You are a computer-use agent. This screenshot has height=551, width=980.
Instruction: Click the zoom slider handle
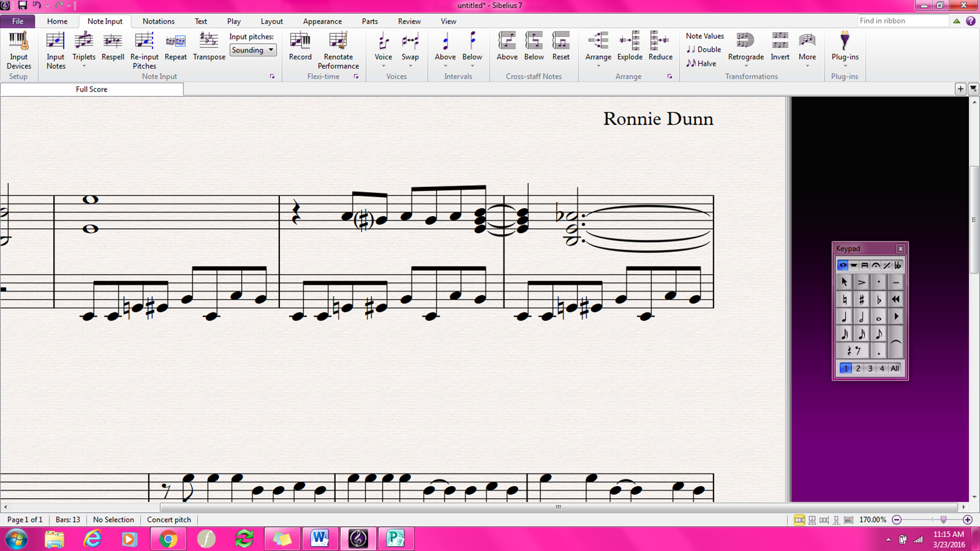pos(943,520)
